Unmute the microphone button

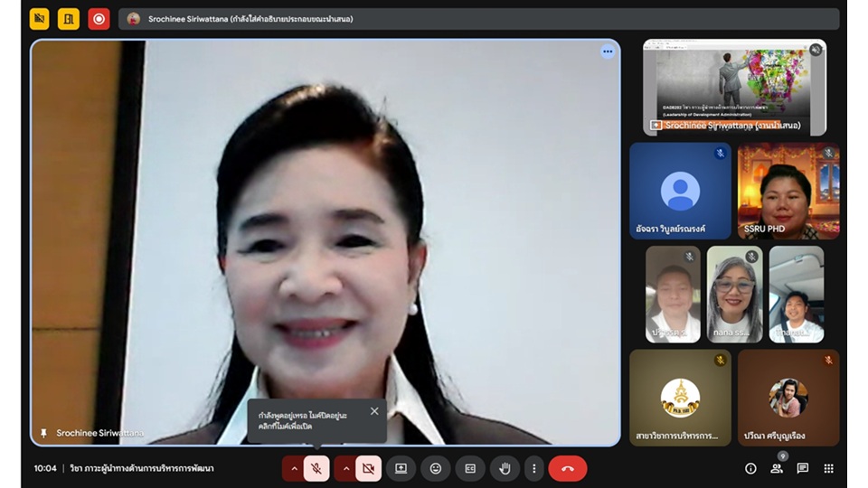point(316,468)
